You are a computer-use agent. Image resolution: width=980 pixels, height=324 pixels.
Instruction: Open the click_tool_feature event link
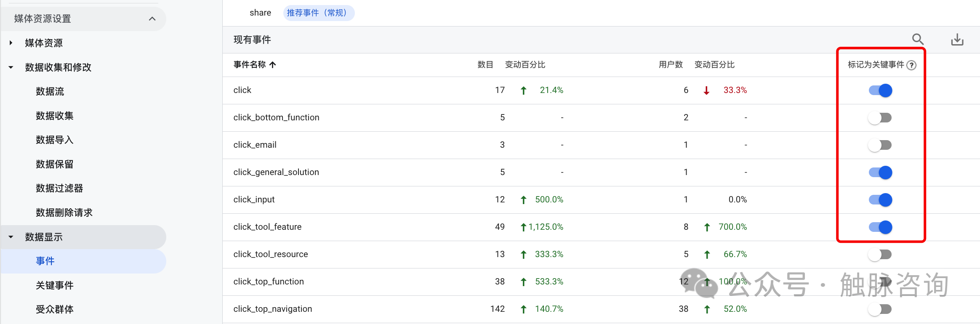point(267,227)
